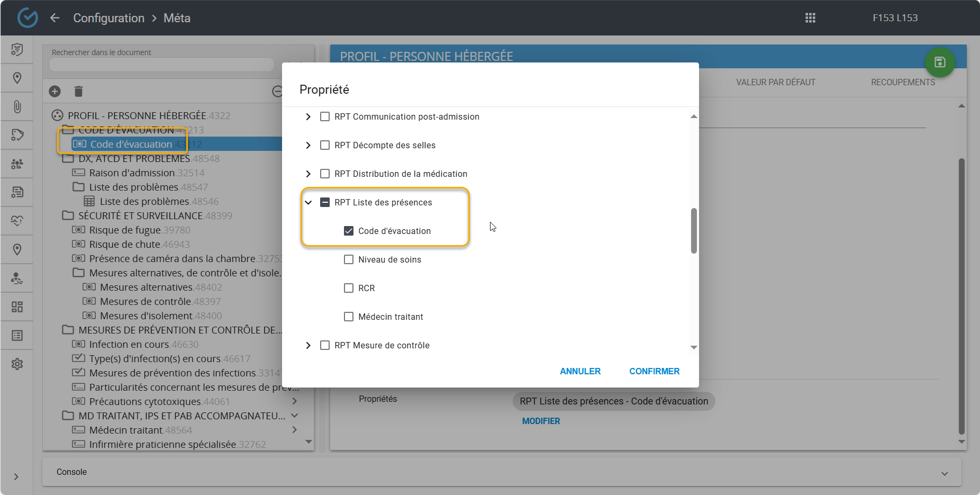Image resolution: width=980 pixels, height=495 pixels.
Task: Open the paperclip attachments sidebar icon
Action: click(x=17, y=107)
